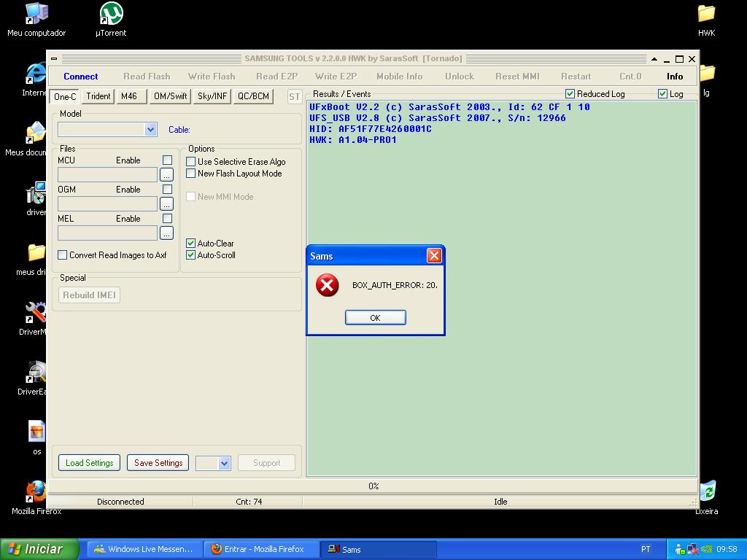
Task: Close the Sams error dialog with X
Action: (x=434, y=256)
